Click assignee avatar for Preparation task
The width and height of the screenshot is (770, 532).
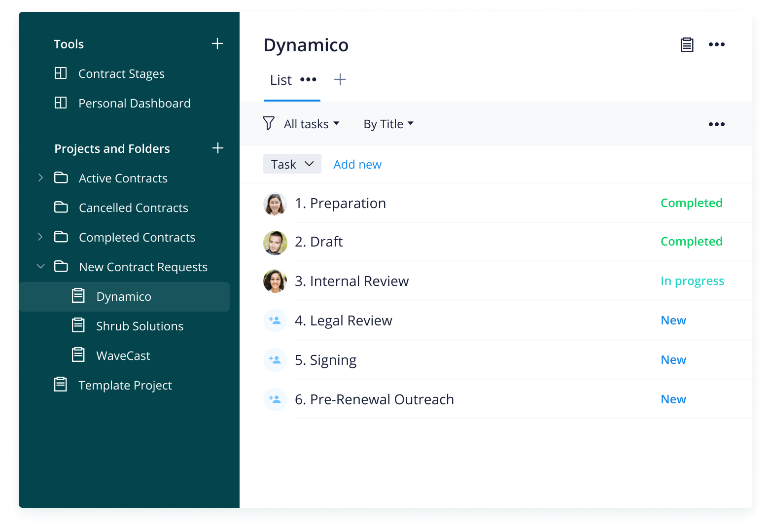pyautogui.click(x=275, y=204)
